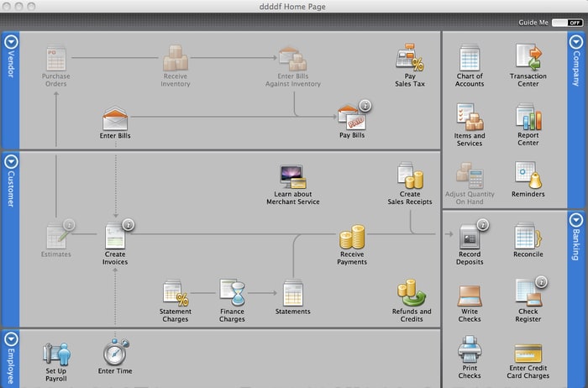Viewport: 588px width, 388px height.
Task: Open the Write Checks icon
Action: pos(470,296)
